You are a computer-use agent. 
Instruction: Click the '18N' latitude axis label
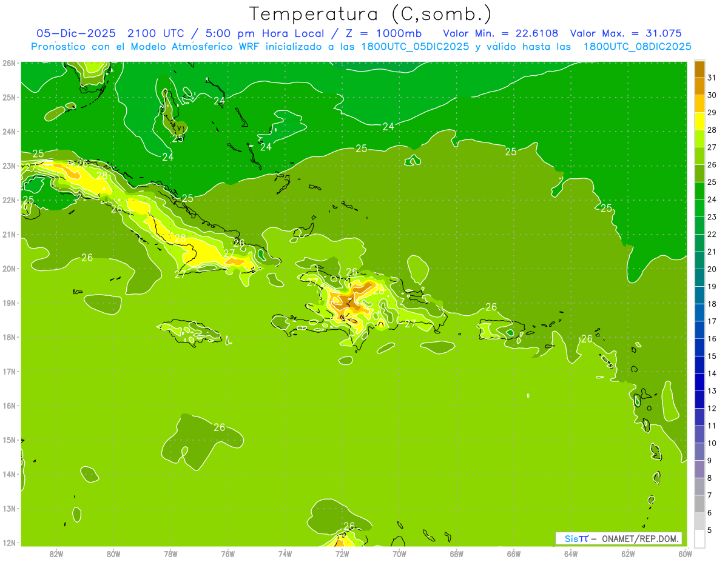(8, 337)
